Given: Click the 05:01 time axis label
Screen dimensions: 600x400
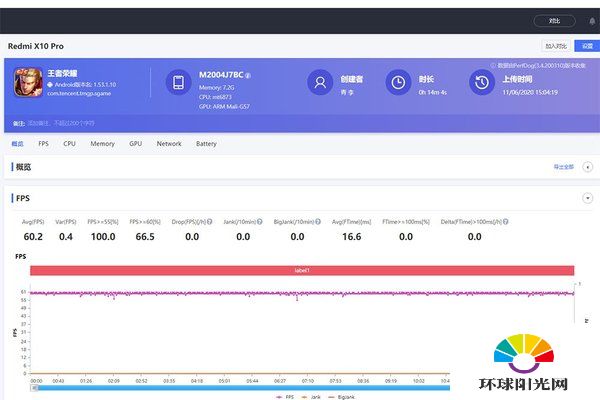Looking at the screenshot, I should [x=224, y=381].
